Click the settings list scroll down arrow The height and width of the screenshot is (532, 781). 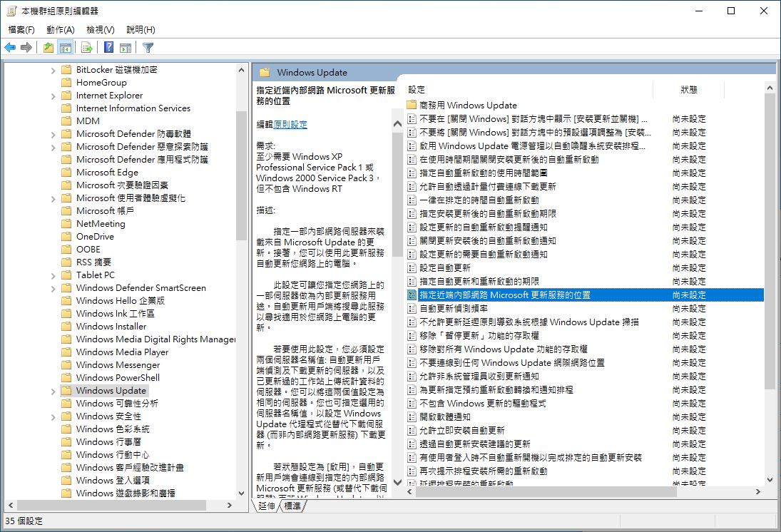pos(770,480)
